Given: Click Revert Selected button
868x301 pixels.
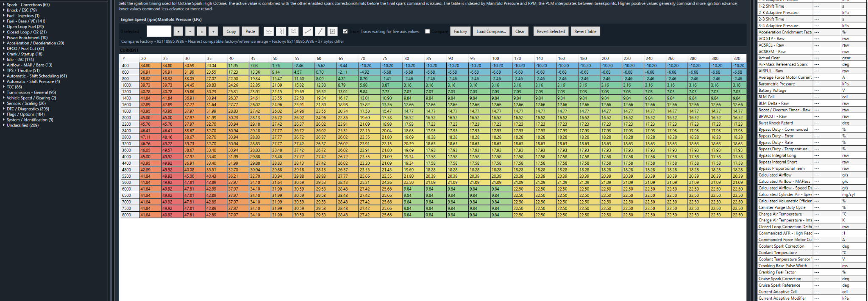Looking at the screenshot, I should coord(551,31).
